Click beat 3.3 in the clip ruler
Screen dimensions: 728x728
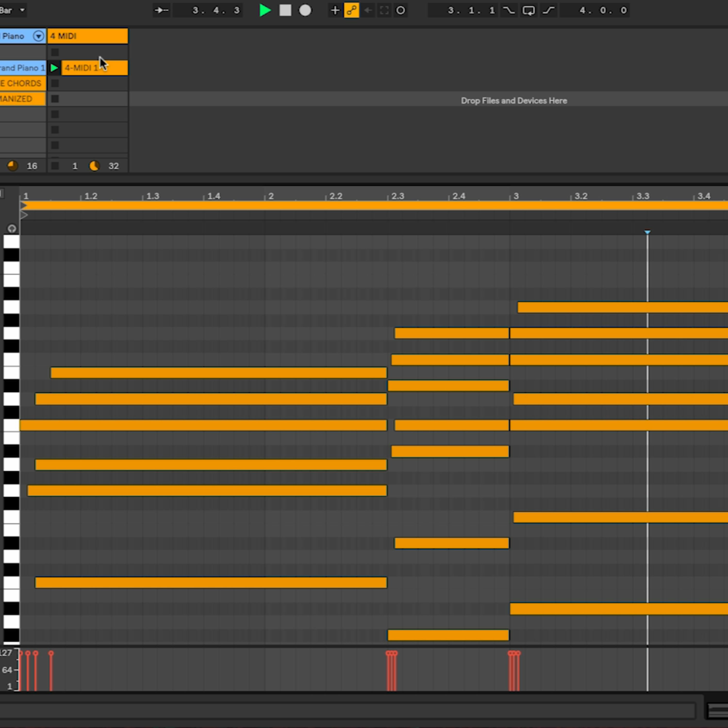point(643,196)
